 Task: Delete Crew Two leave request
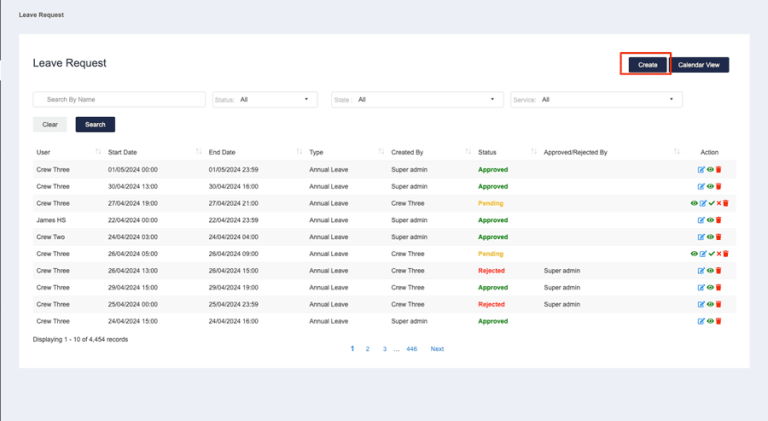pyautogui.click(x=718, y=237)
